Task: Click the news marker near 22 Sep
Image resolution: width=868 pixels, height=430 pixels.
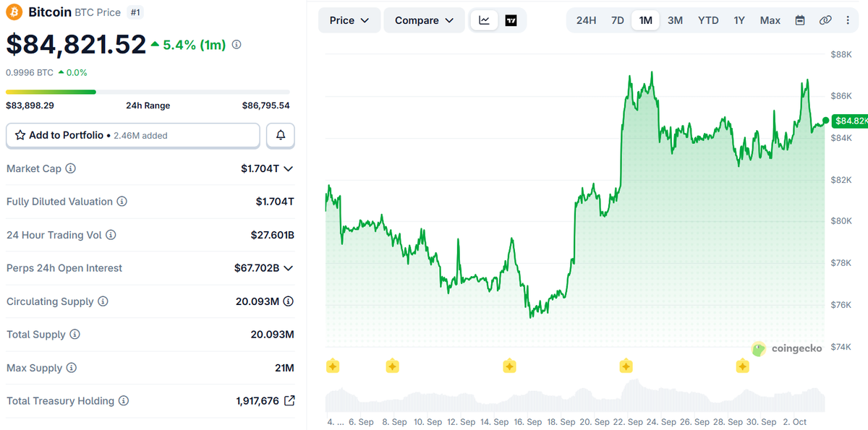Action: (x=626, y=366)
